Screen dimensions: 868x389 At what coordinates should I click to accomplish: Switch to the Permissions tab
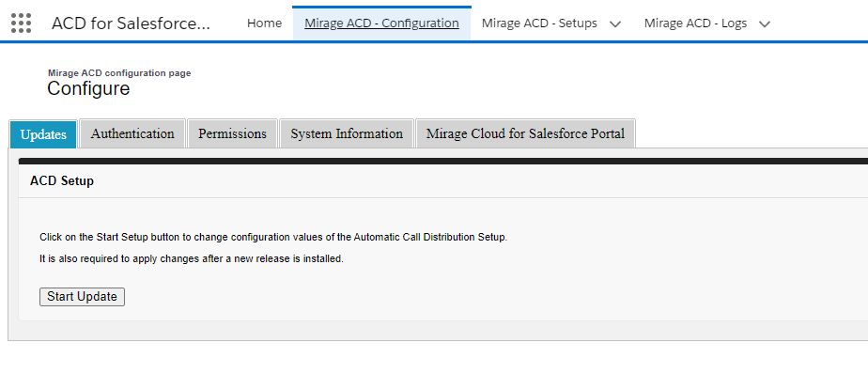(x=233, y=134)
